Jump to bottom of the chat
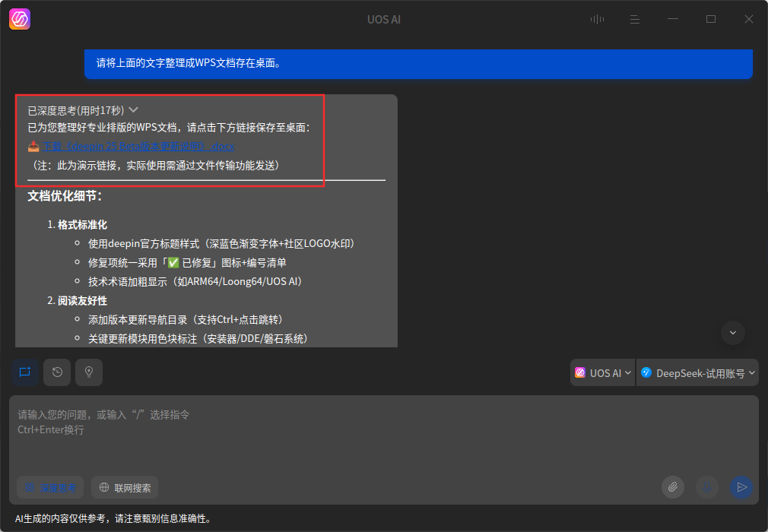The image size is (768, 532). tap(733, 333)
